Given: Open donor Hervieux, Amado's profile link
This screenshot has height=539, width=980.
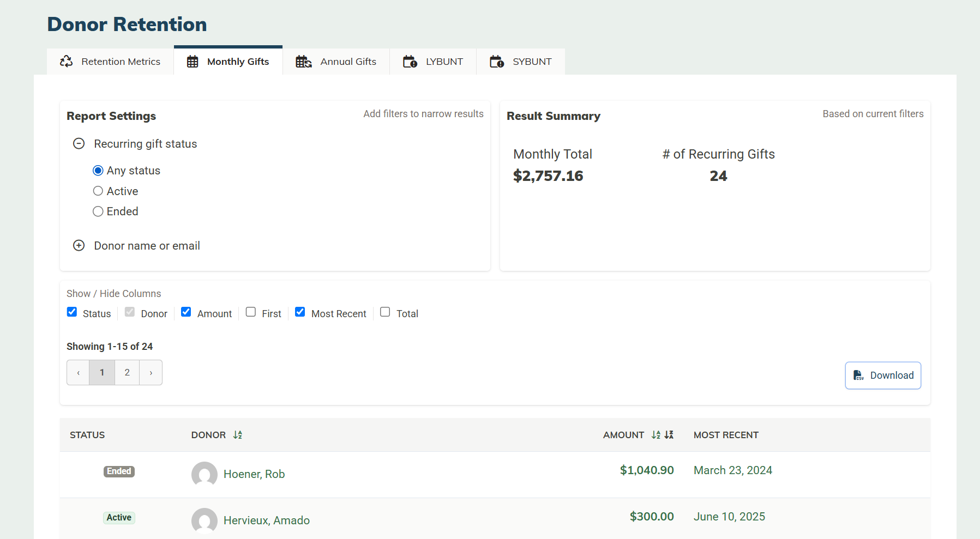Looking at the screenshot, I should 266,520.
